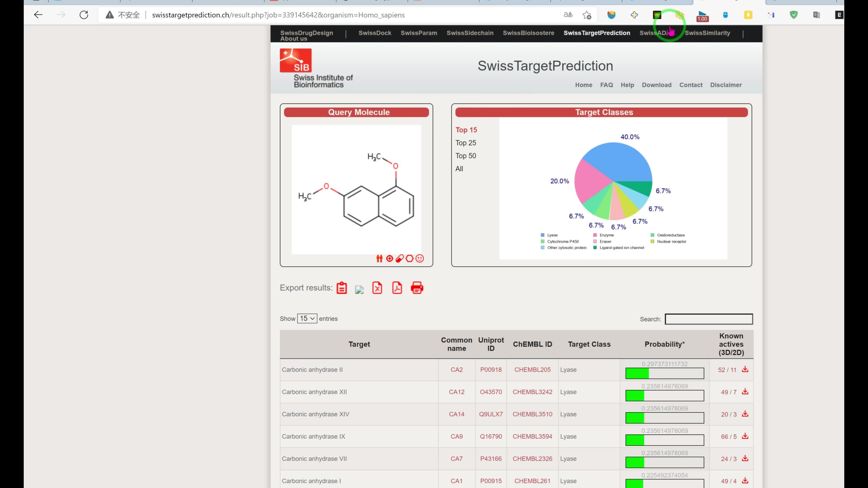Screen dimensions: 868x488
Task: Click the smiley face icon under molecule
Action: coord(420,258)
